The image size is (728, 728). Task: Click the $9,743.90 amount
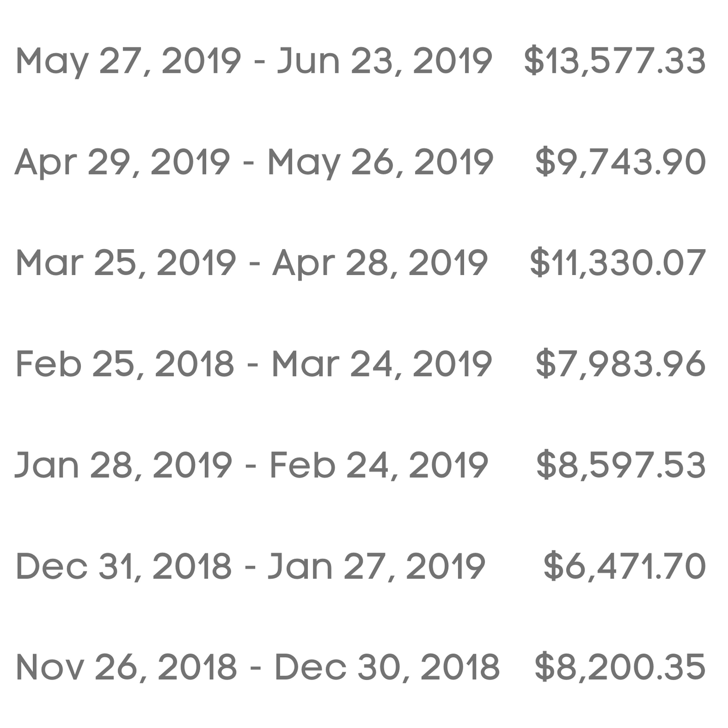coord(620,162)
